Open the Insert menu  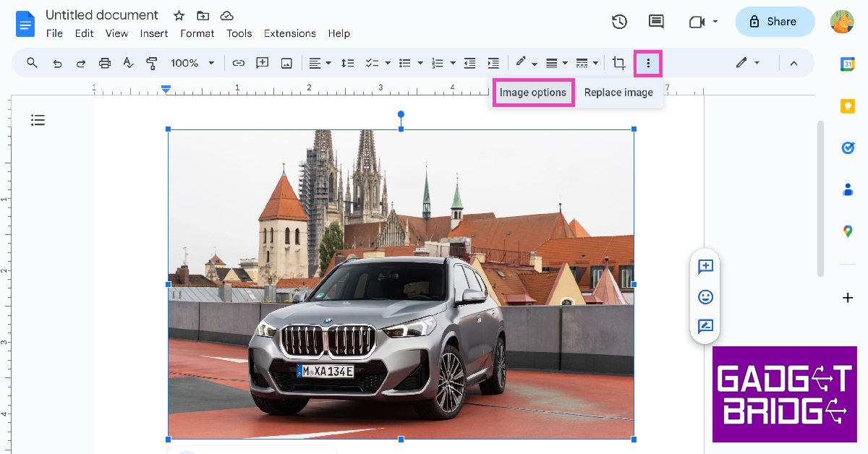point(154,33)
